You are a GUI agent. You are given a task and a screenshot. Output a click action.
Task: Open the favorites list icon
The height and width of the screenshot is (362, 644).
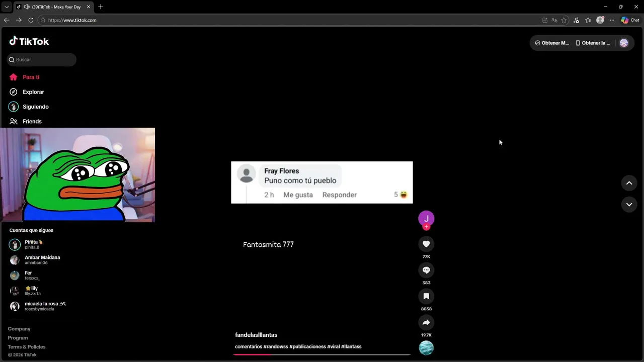tap(588, 20)
